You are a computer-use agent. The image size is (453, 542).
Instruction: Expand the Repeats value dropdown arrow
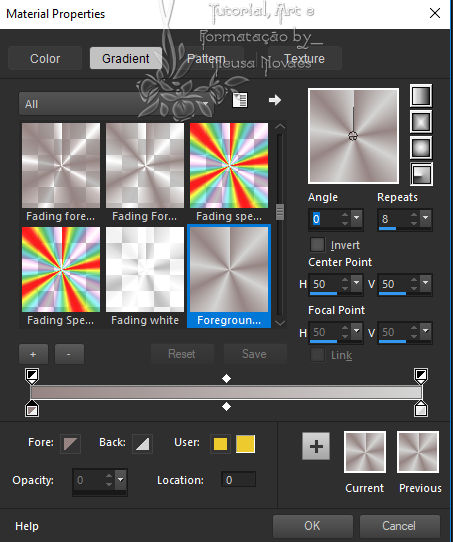pos(426,218)
